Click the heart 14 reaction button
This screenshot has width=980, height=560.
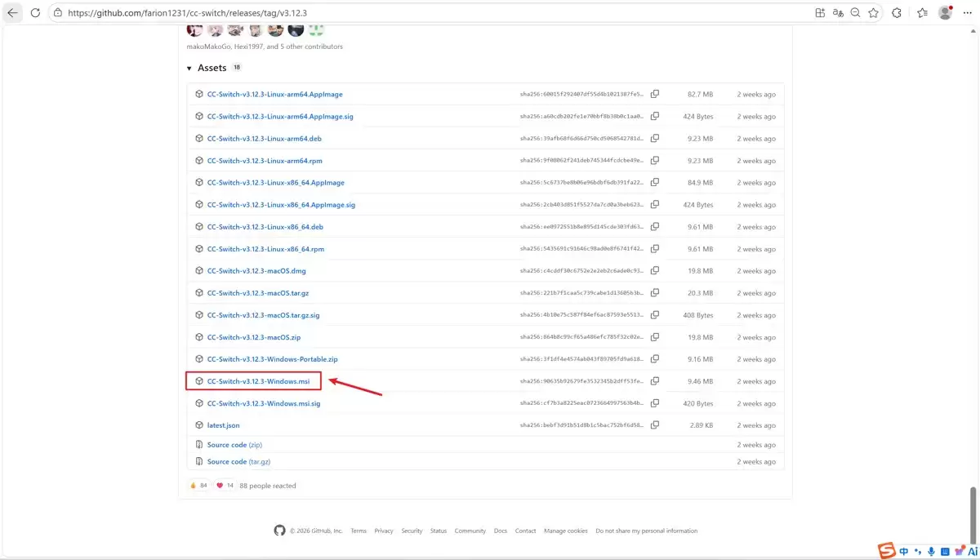tap(225, 486)
